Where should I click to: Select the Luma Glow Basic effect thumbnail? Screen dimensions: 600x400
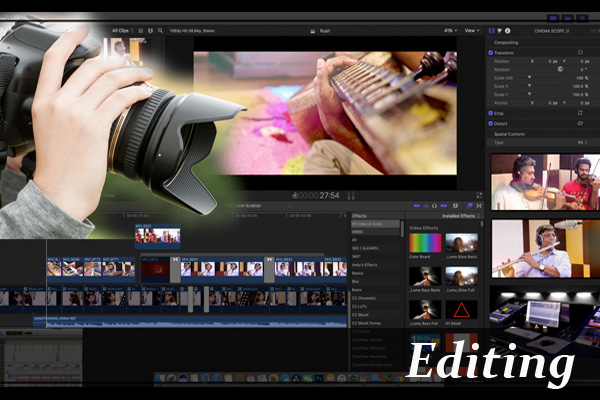tap(461, 243)
